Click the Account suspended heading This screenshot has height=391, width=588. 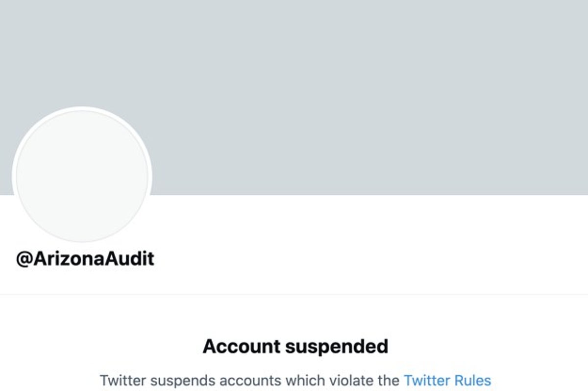click(x=295, y=346)
